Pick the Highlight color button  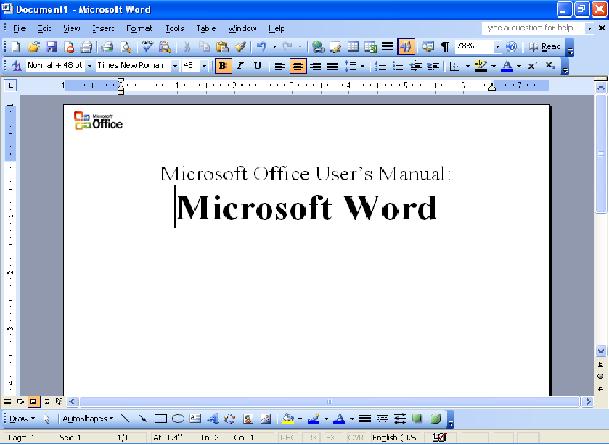[x=480, y=66]
